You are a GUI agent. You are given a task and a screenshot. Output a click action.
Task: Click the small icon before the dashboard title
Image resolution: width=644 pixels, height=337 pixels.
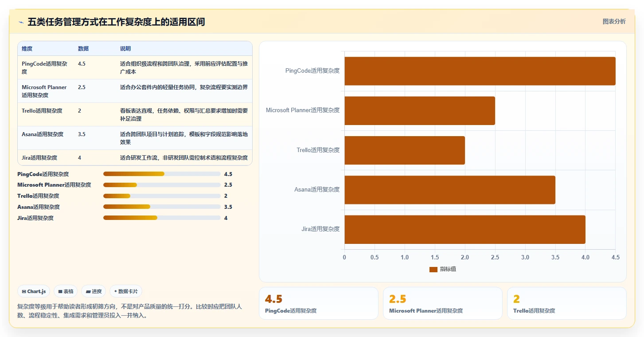[21, 22]
